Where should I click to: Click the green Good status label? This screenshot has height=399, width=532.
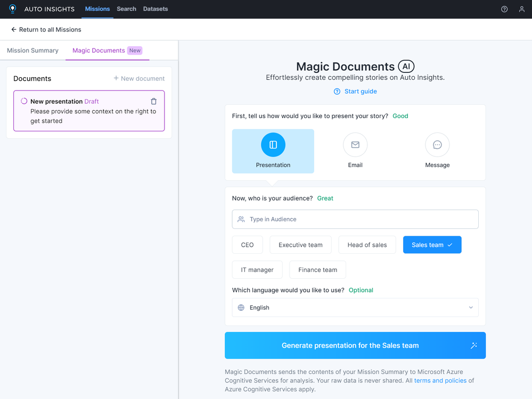400,116
